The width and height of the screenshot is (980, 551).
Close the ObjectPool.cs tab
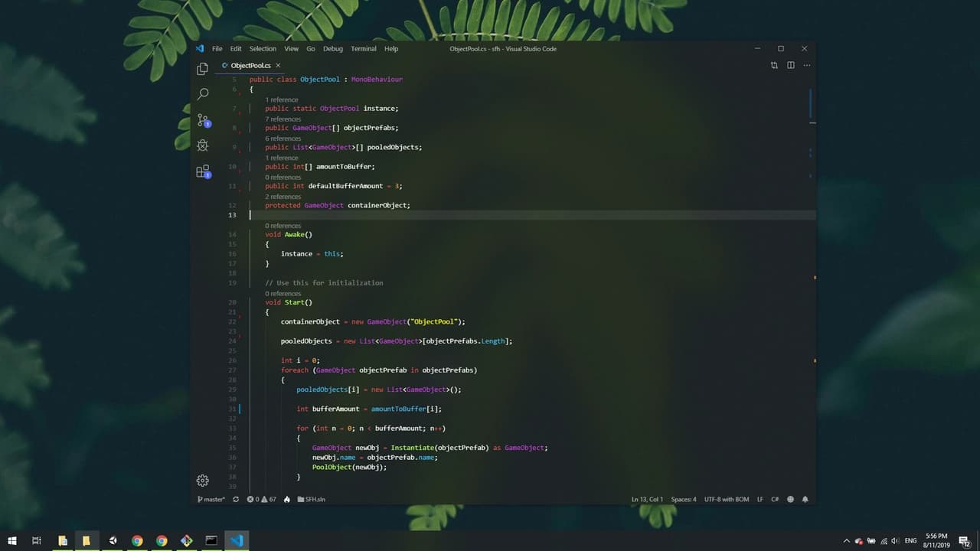pyautogui.click(x=278, y=66)
